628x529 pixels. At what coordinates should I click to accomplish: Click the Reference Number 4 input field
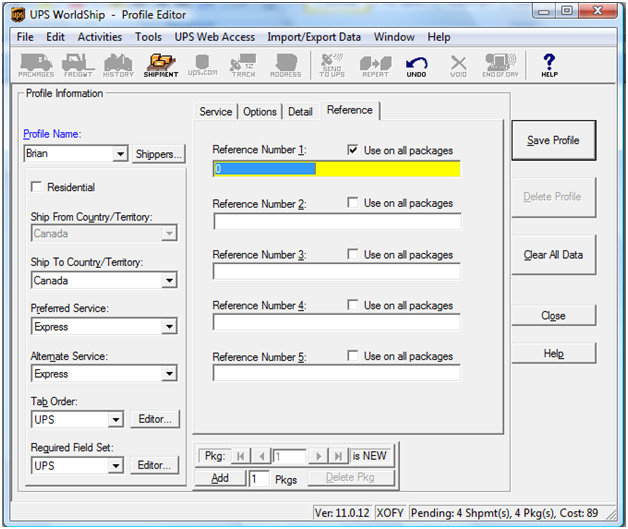tap(337, 323)
